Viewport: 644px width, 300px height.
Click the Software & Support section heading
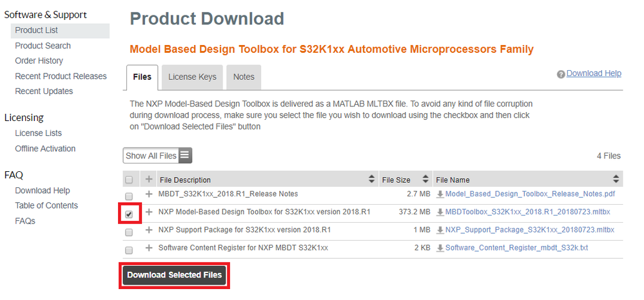pos(45,15)
